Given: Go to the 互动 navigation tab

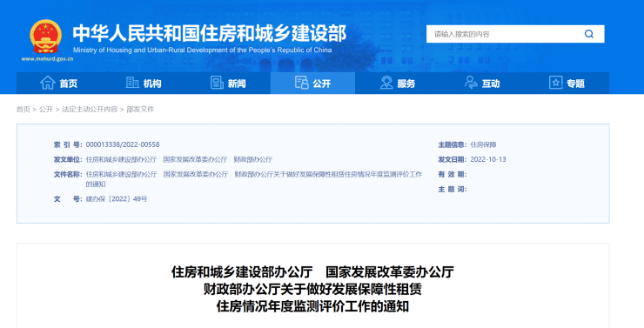Looking at the screenshot, I should (482, 83).
